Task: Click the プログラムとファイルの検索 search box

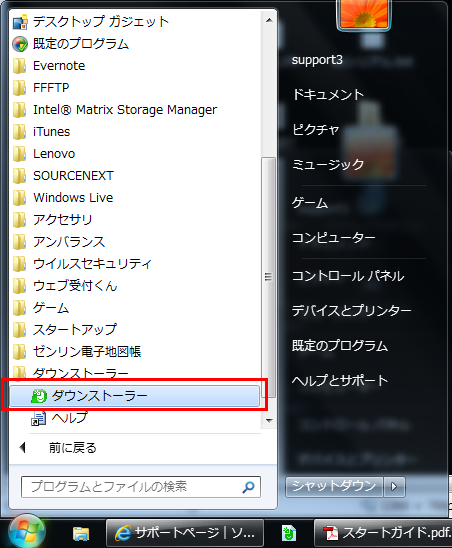Action: click(x=141, y=487)
